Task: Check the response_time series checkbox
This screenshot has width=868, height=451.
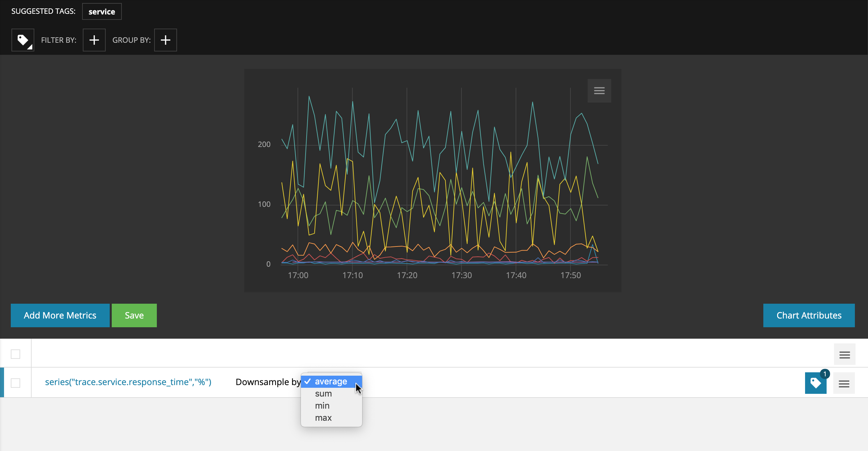Action: (15, 383)
